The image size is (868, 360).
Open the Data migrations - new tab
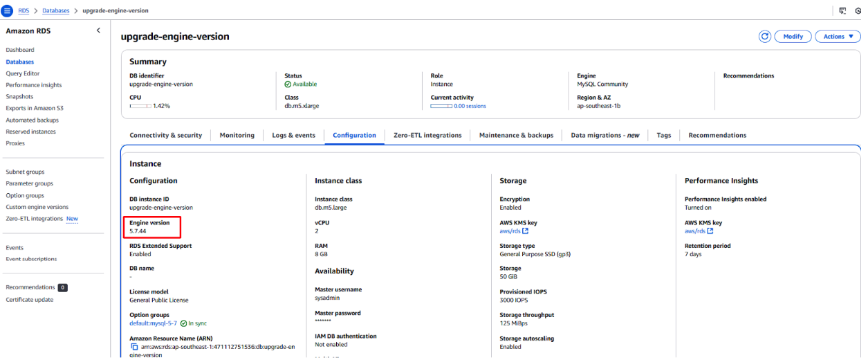pos(605,135)
